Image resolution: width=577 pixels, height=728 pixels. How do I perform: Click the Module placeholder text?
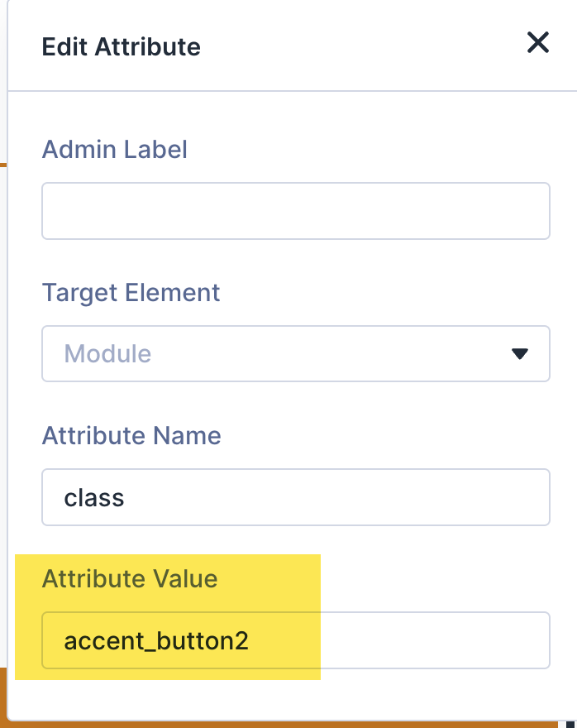click(x=107, y=353)
